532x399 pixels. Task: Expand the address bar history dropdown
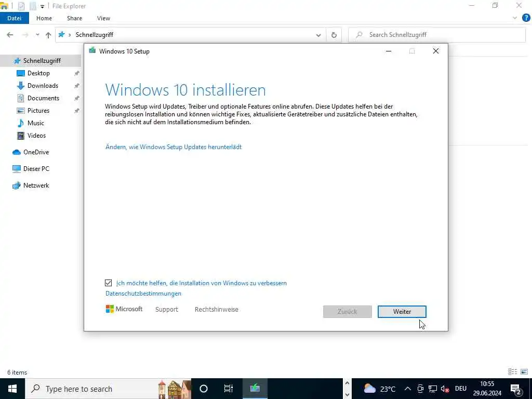tap(318, 35)
